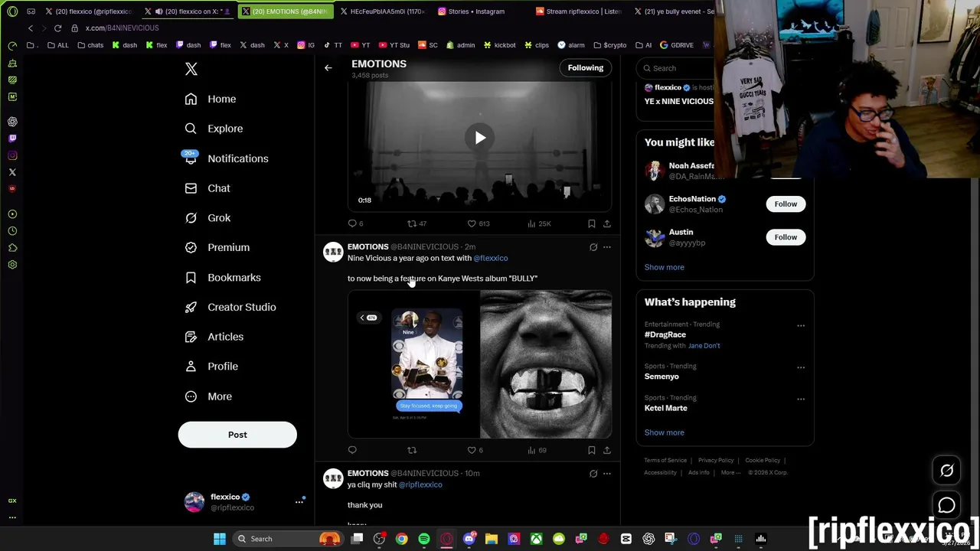The height and width of the screenshot is (551, 980).
Task: Open the grills close-up image
Action: pos(546,364)
